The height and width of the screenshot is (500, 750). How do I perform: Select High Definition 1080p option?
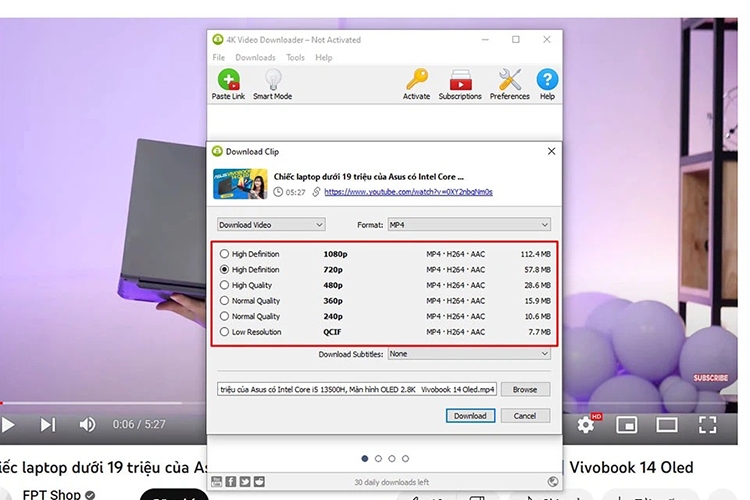(x=224, y=254)
